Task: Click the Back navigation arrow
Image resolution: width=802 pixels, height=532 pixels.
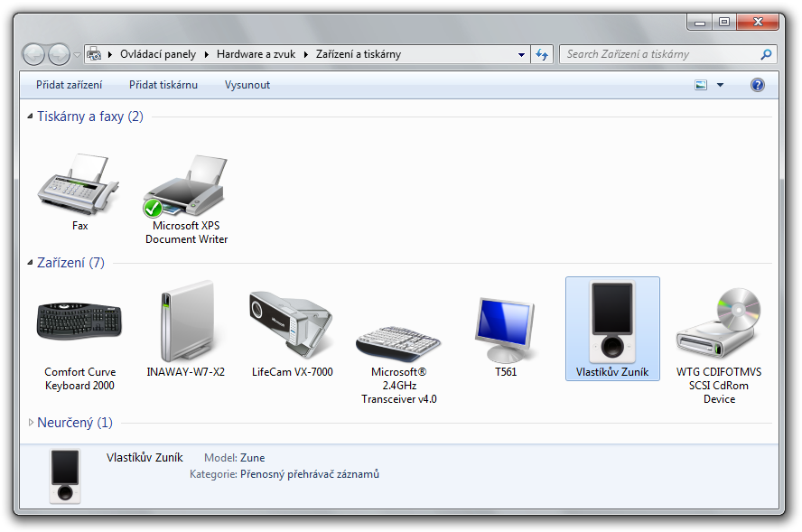Action: tap(33, 54)
